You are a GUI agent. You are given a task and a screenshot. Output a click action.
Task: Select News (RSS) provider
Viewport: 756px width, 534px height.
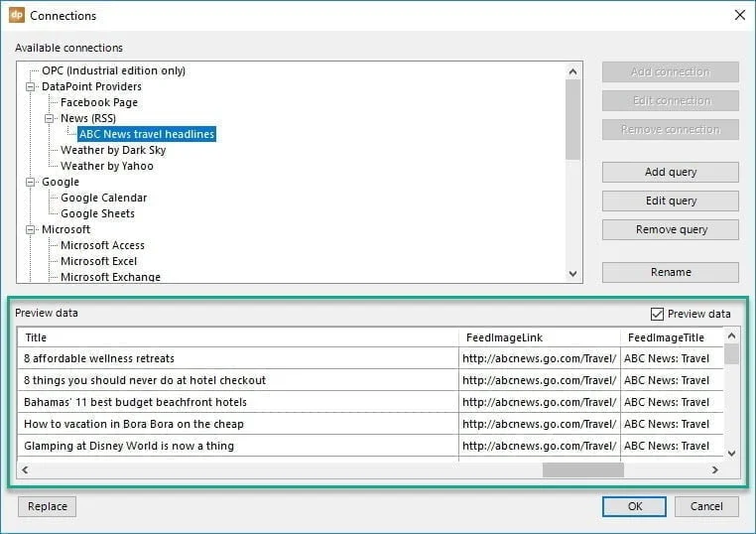88,118
